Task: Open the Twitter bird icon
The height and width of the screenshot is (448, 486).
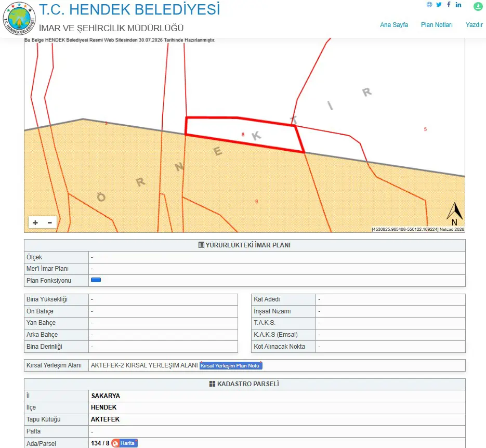Action: [439, 5]
